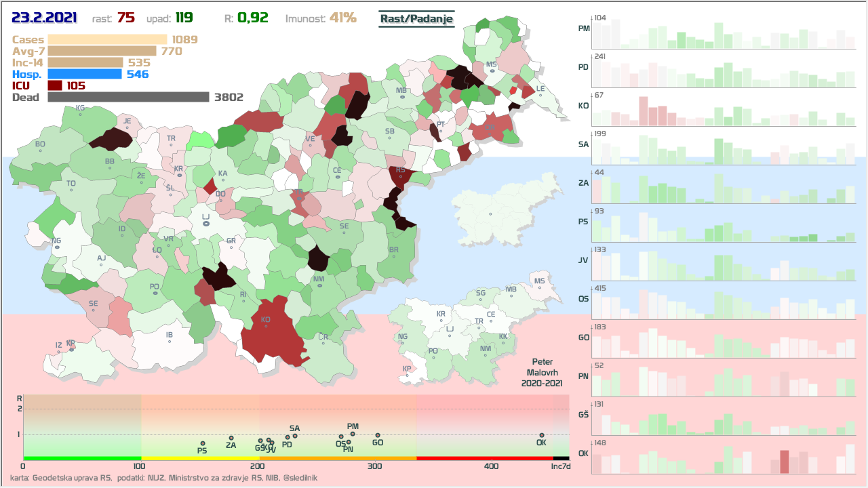Open the PM regional bar chart row
Screen dimensions: 868x488
(723, 31)
